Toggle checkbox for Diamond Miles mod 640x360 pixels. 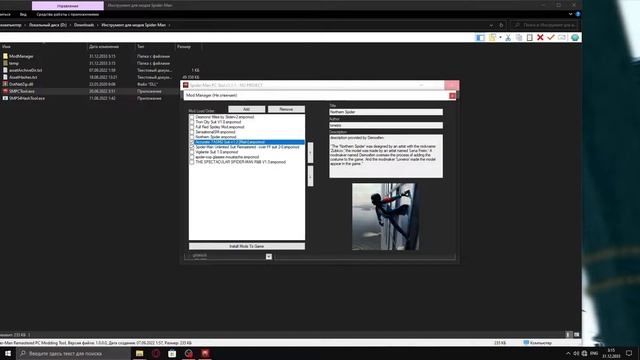point(192,117)
